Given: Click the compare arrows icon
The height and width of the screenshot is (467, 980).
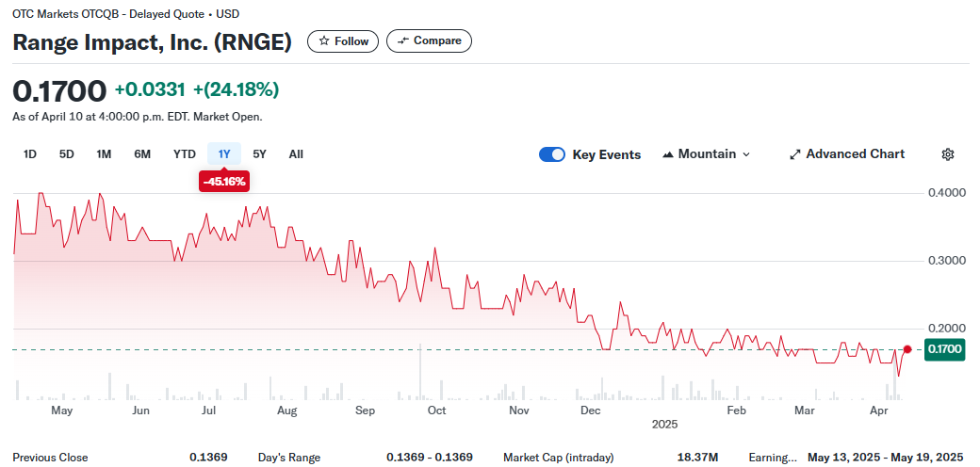Looking at the screenshot, I should point(403,41).
